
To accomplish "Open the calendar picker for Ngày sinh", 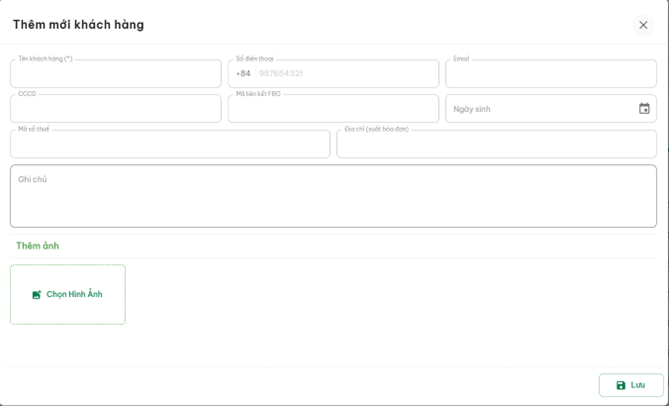I will 644,109.
